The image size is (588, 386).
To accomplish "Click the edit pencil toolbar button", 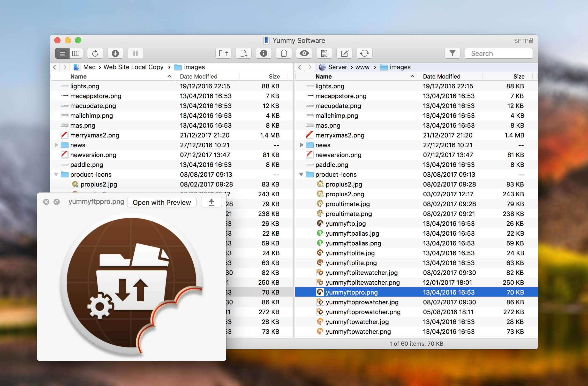I will tap(344, 53).
